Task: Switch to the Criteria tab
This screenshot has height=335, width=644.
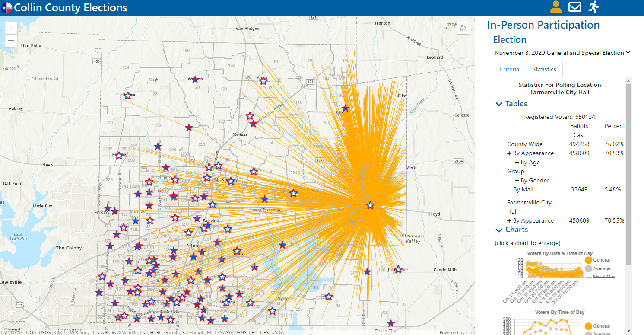Action: coord(509,69)
